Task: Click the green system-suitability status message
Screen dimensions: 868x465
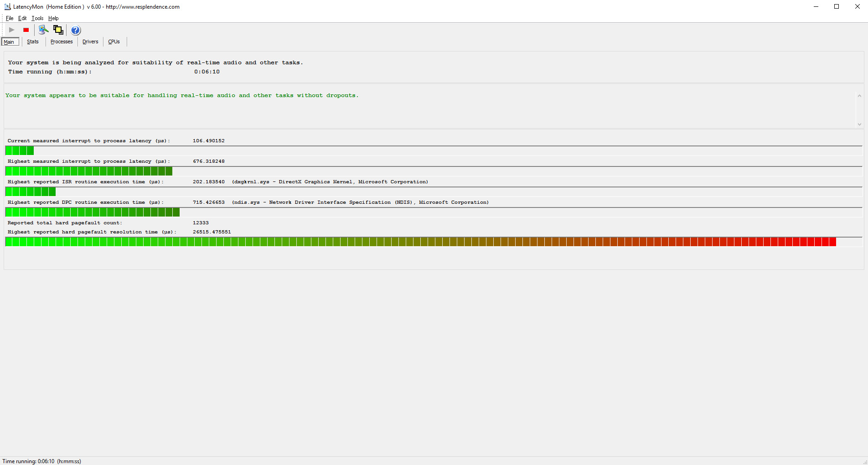Action: coord(182,96)
